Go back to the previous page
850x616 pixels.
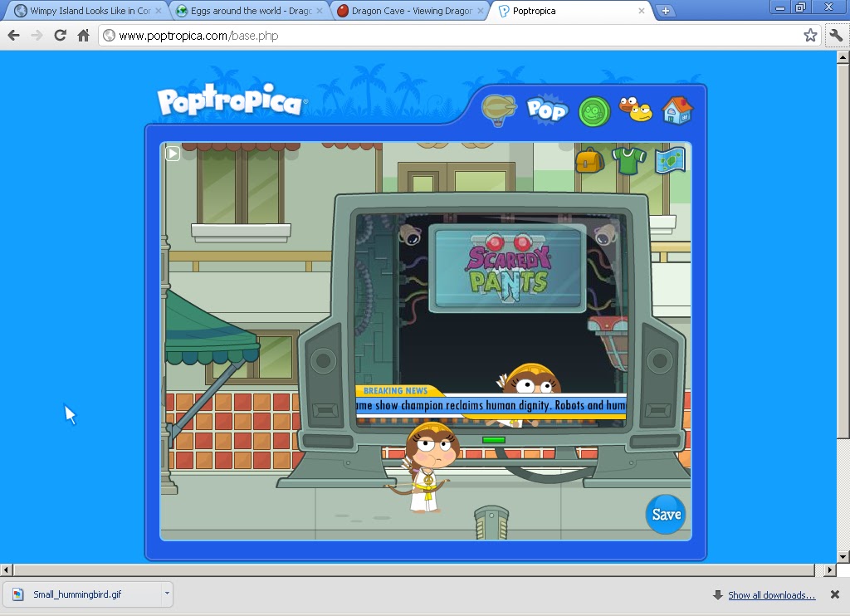coord(14,35)
